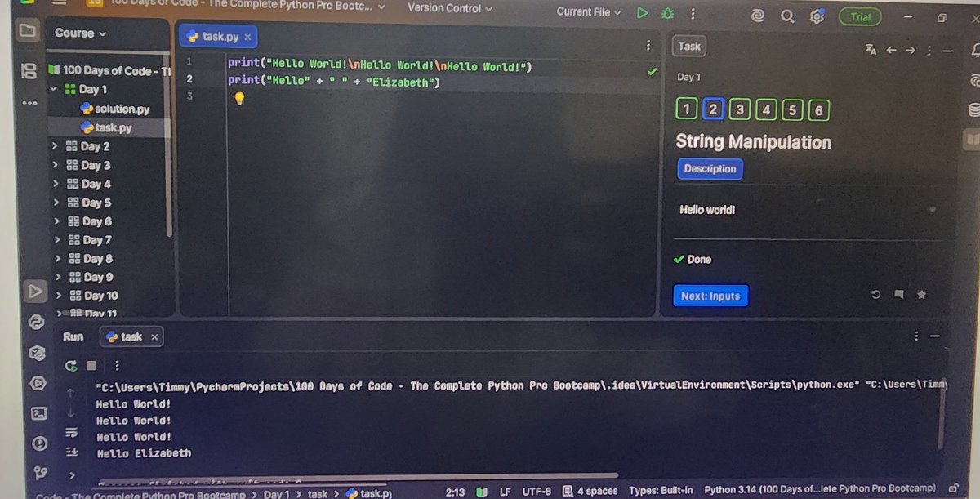Select task.py in the course tree
The image size is (980, 499).
click(x=107, y=127)
